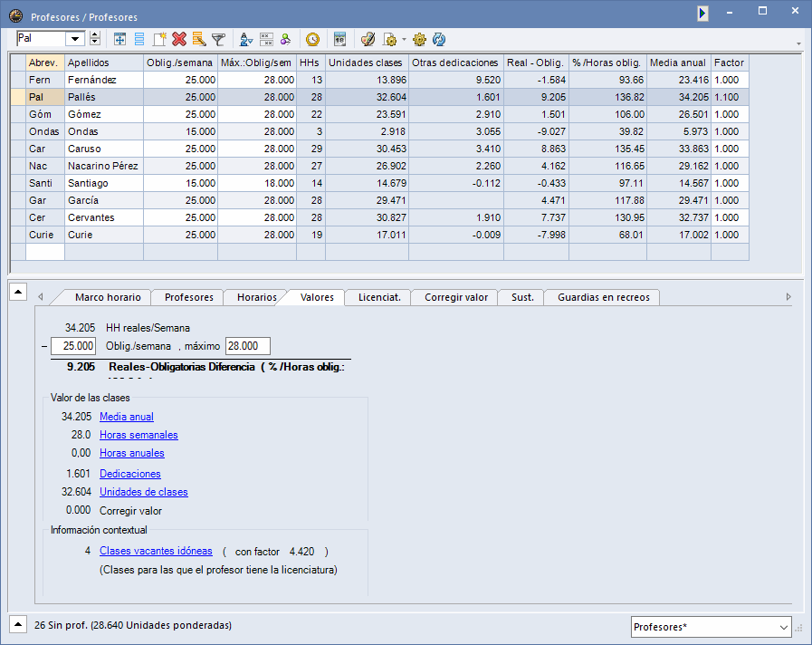Screen dimensions: 812x645
Task: Open the Clases vacantes idóneas link
Action: point(156,551)
